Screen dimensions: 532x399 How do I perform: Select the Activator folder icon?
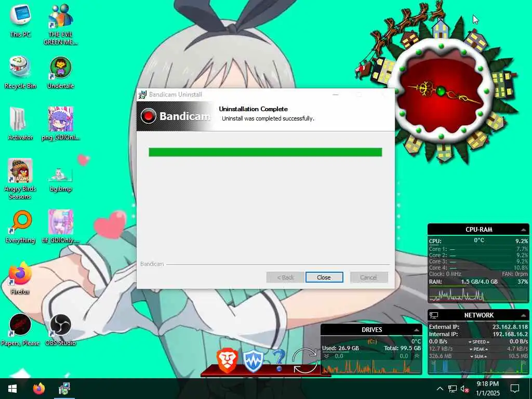click(x=20, y=124)
